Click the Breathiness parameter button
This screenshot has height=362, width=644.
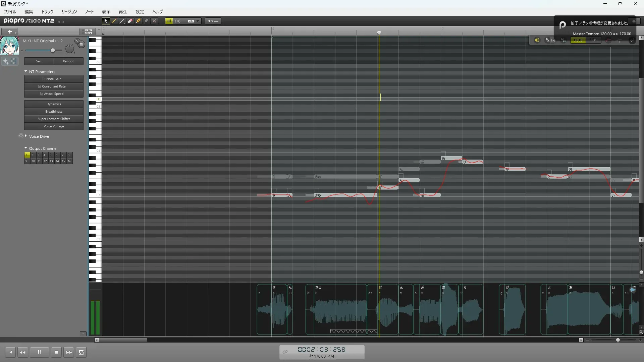[x=54, y=112]
